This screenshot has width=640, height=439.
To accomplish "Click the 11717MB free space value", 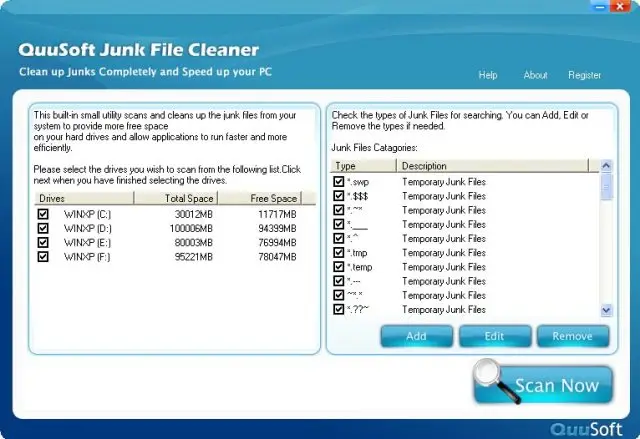I will (x=277, y=214).
